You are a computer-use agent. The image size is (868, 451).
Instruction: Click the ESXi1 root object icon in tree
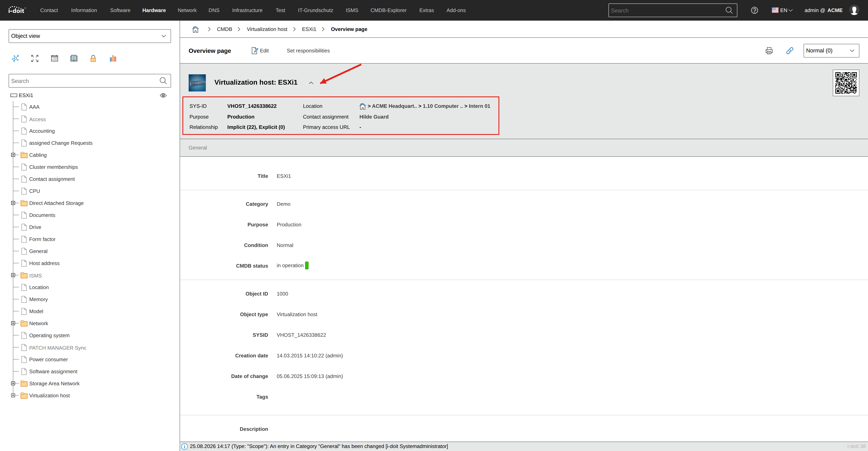14,96
